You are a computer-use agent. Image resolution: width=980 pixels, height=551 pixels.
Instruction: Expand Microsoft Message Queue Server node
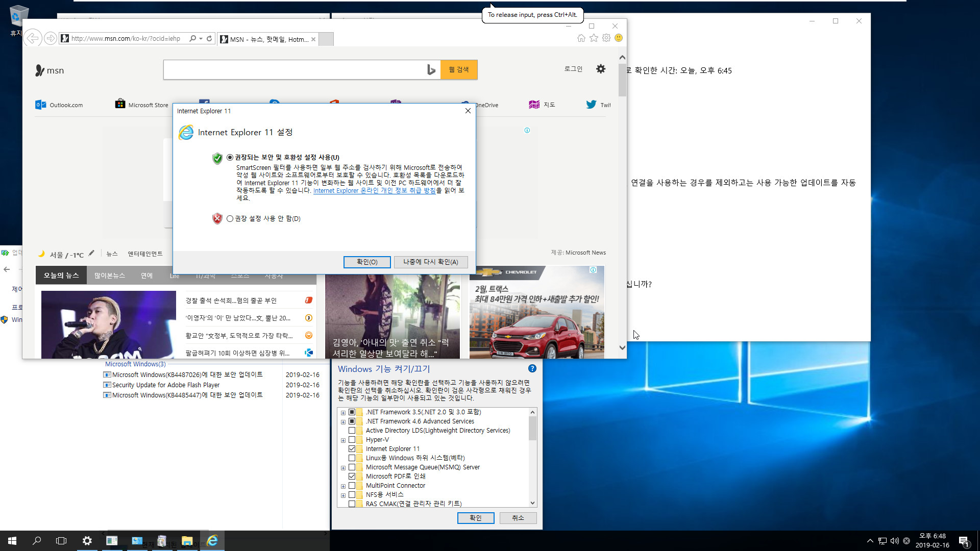[343, 468]
